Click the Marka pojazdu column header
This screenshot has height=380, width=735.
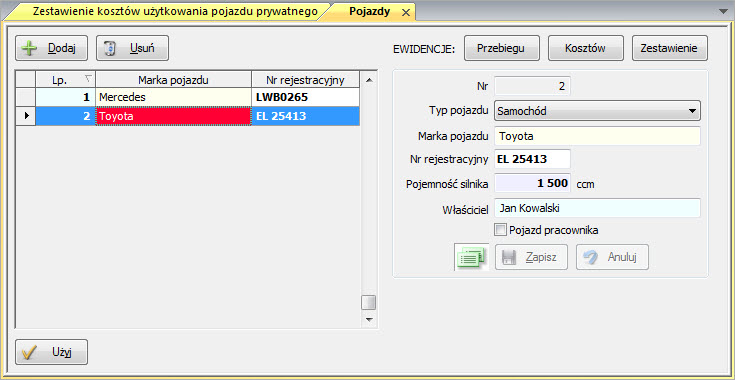(x=173, y=80)
